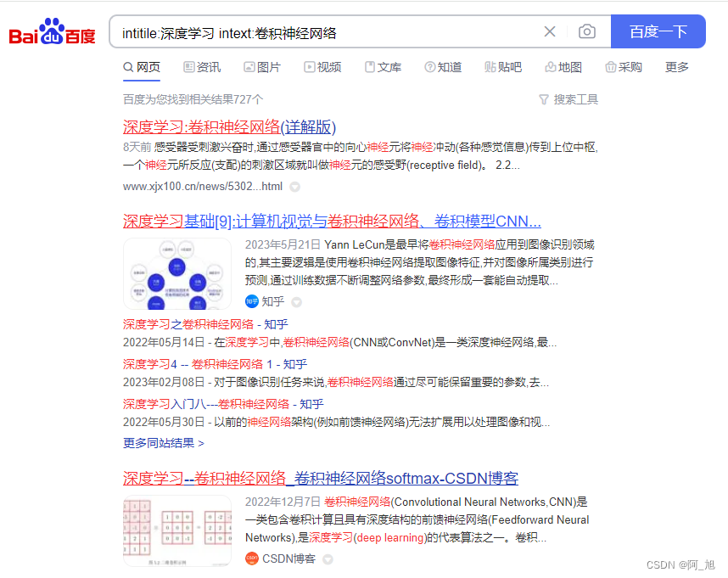The height and width of the screenshot is (578, 728).
Task: Switch to the 知道 tab
Action: point(444,67)
